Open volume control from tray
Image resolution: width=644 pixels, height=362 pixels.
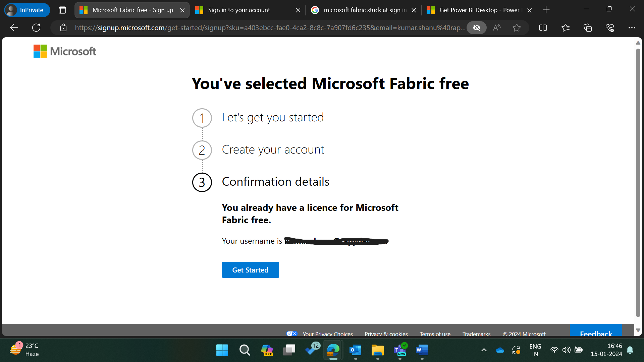click(x=567, y=350)
